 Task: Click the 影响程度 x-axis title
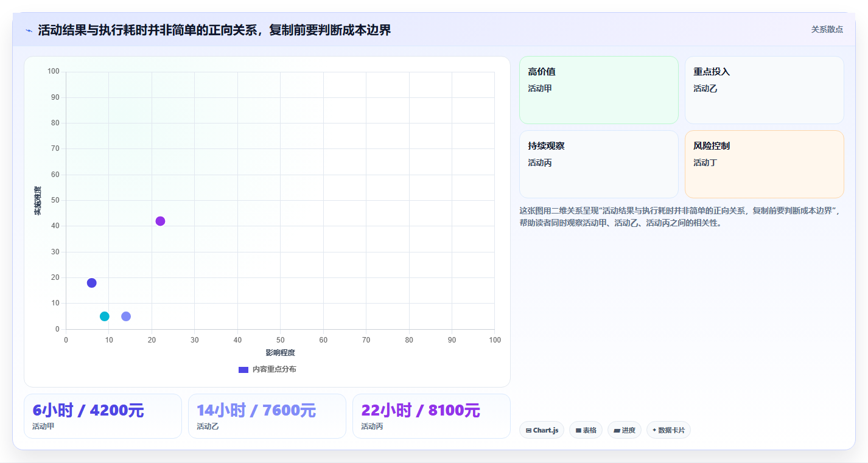tap(280, 352)
